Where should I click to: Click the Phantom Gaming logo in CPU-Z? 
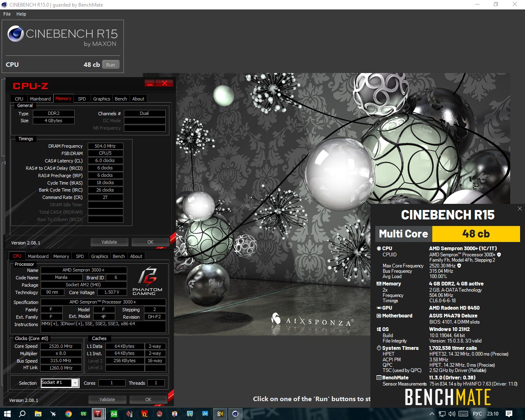tap(147, 281)
